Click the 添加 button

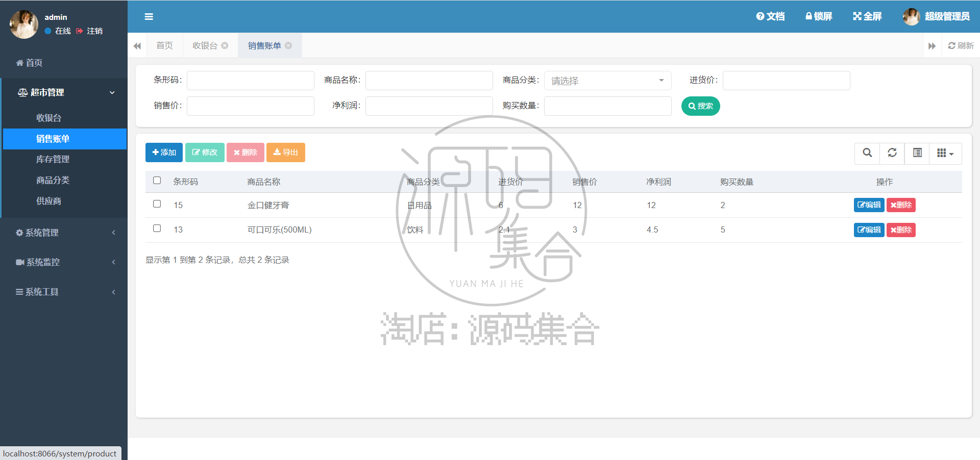pyautogui.click(x=164, y=152)
